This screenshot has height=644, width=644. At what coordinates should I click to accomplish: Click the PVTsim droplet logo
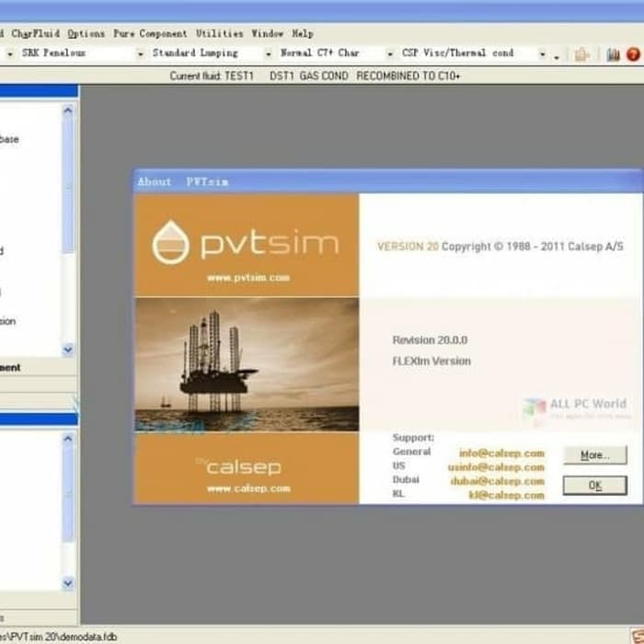pyautogui.click(x=171, y=242)
